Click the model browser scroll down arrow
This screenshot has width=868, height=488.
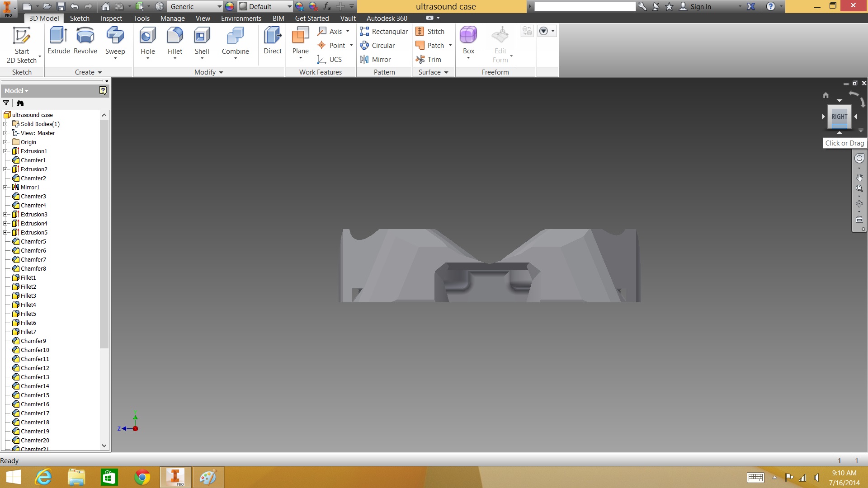[104, 445]
